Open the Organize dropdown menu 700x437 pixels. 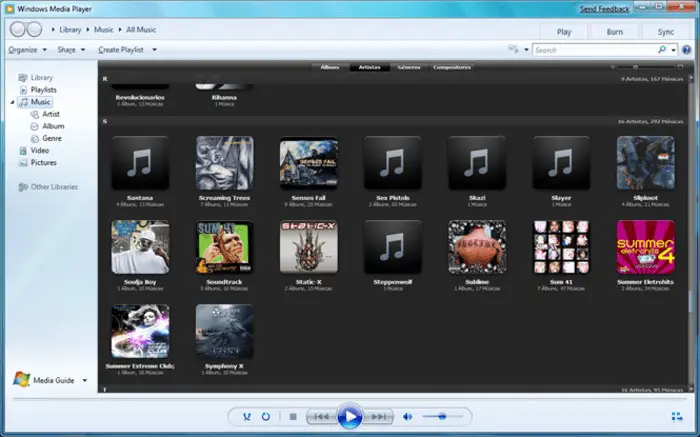coord(26,49)
